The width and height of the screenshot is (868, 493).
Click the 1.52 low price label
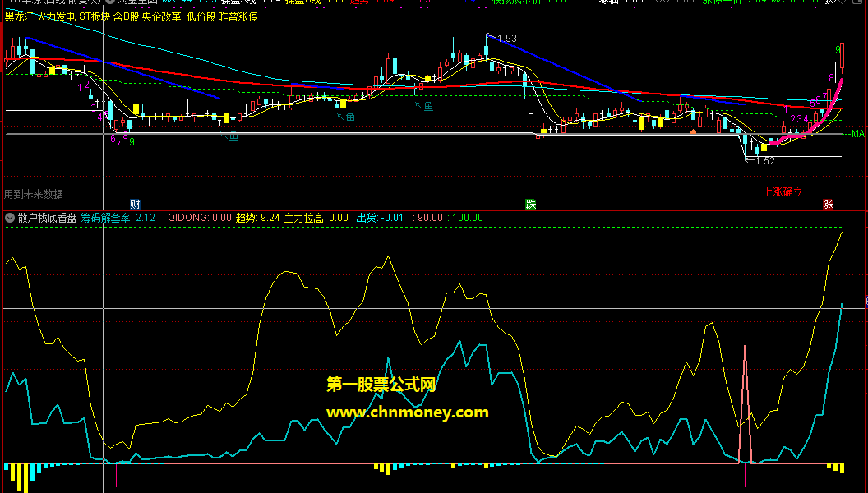point(765,161)
